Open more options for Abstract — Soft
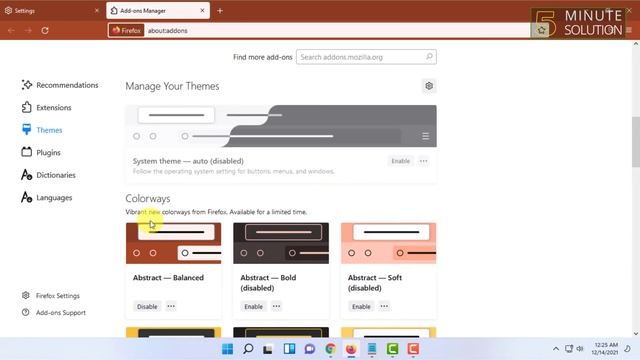The width and height of the screenshot is (640, 360). (x=384, y=306)
